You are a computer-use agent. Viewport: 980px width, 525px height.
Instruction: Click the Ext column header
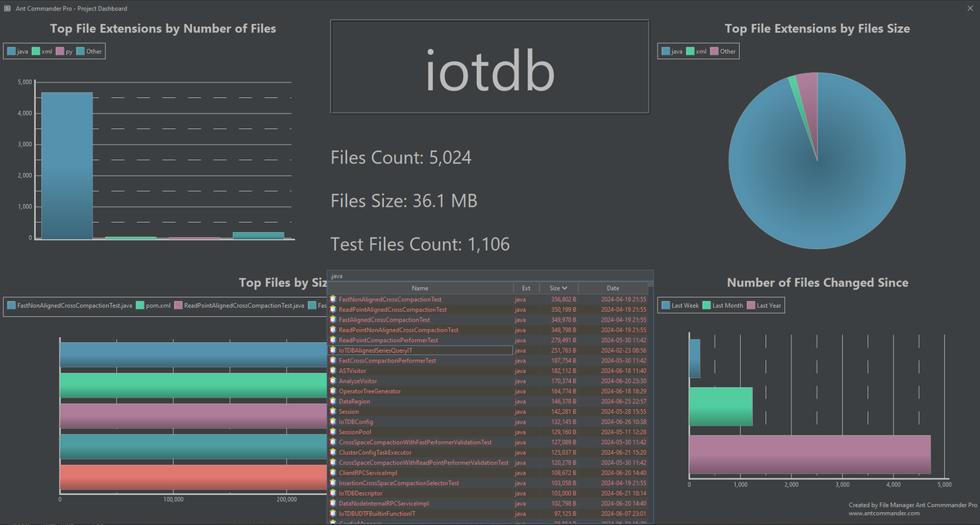526,287
